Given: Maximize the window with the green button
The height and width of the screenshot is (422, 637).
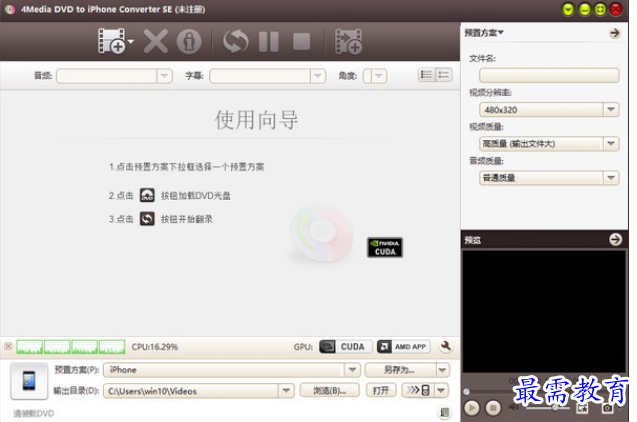Looking at the screenshot, I should click(600, 9).
